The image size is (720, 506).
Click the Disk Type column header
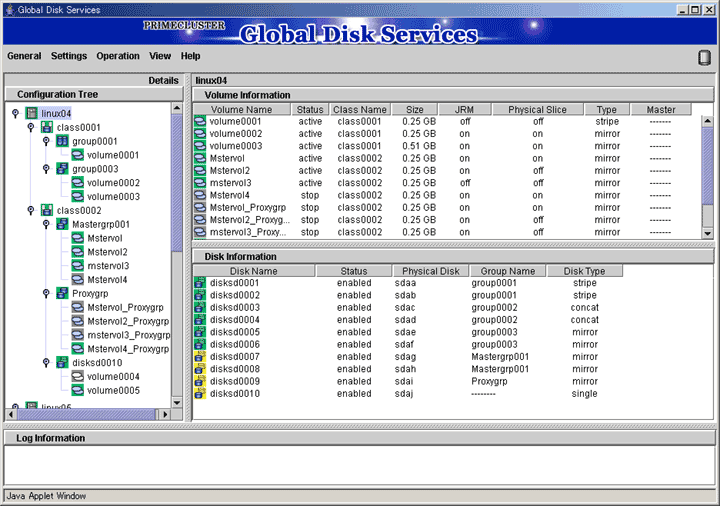click(x=585, y=271)
